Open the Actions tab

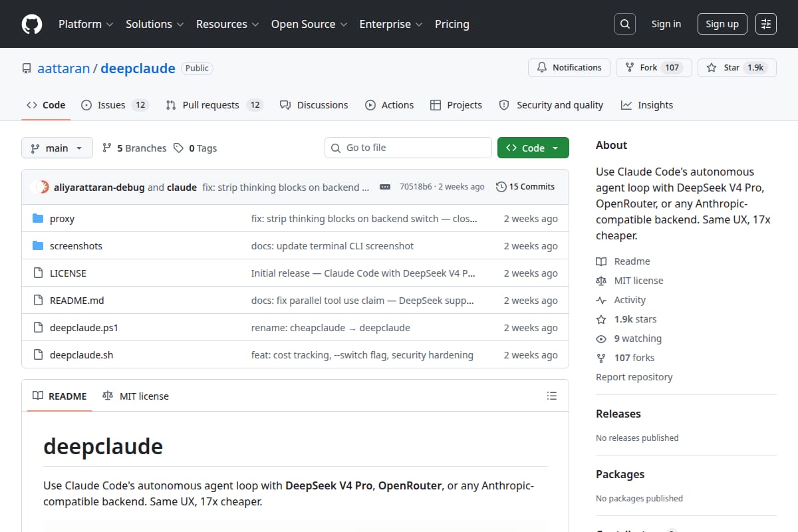click(x=390, y=105)
